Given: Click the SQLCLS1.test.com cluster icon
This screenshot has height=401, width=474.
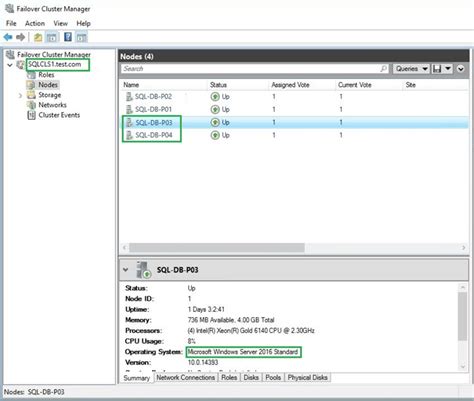Looking at the screenshot, I should (21, 64).
